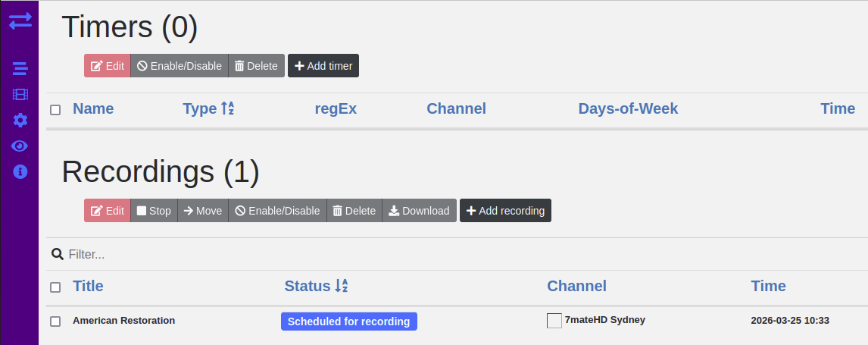Click the Add recording button
The image size is (868, 345).
505,211
